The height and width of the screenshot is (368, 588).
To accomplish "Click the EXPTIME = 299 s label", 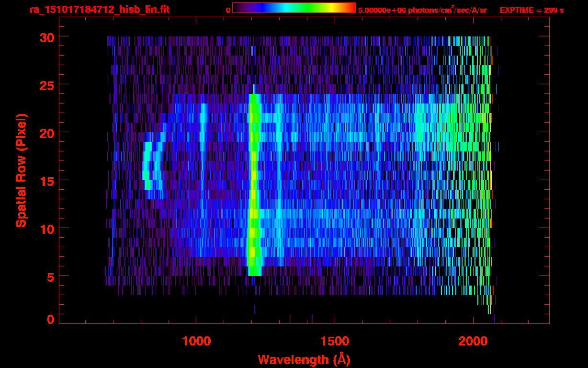I will (x=531, y=10).
